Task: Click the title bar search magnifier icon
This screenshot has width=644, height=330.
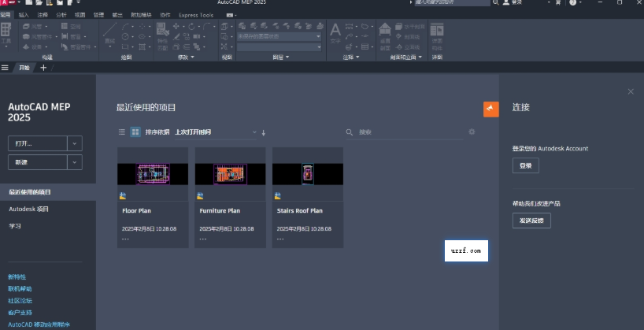Action: [496, 2]
